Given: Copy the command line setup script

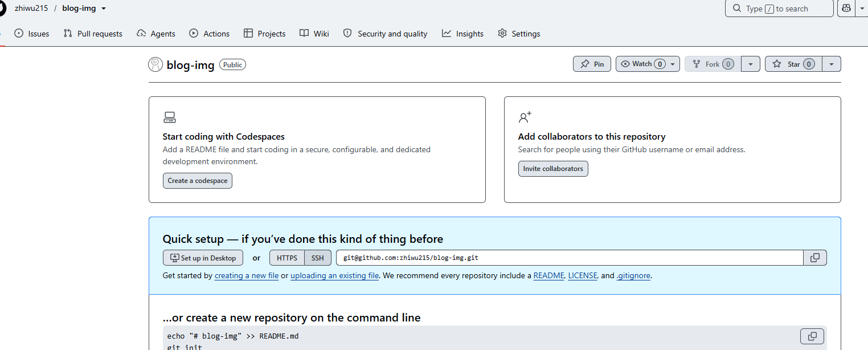Looking at the screenshot, I should click(812, 336).
